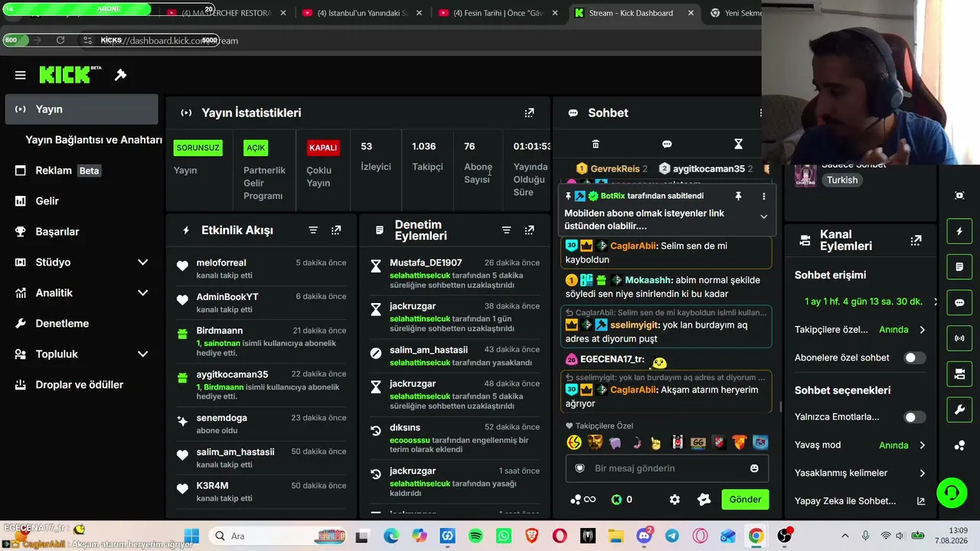Open WhatsApp from the taskbar

click(503, 536)
